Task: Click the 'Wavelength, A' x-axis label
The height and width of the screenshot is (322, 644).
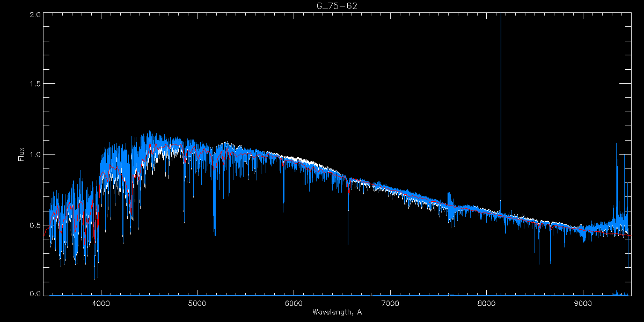Action: (336, 312)
